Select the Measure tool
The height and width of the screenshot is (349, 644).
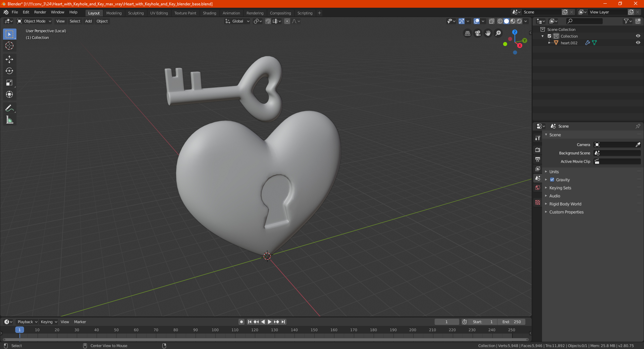point(9,120)
